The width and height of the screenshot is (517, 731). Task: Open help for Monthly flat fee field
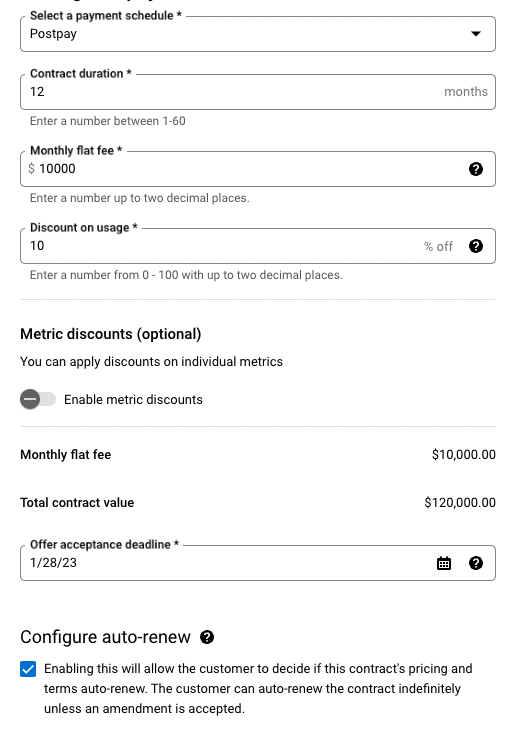pyautogui.click(x=476, y=169)
